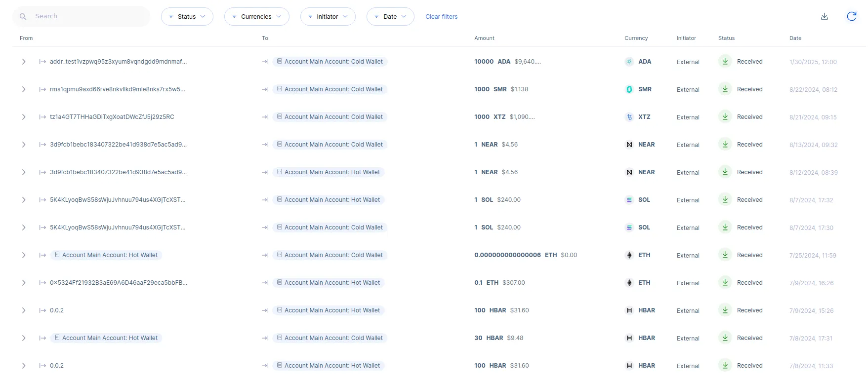Image resolution: width=868 pixels, height=380 pixels.
Task: Click Received status icon for ADA row
Action: pyautogui.click(x=725, y=62)
